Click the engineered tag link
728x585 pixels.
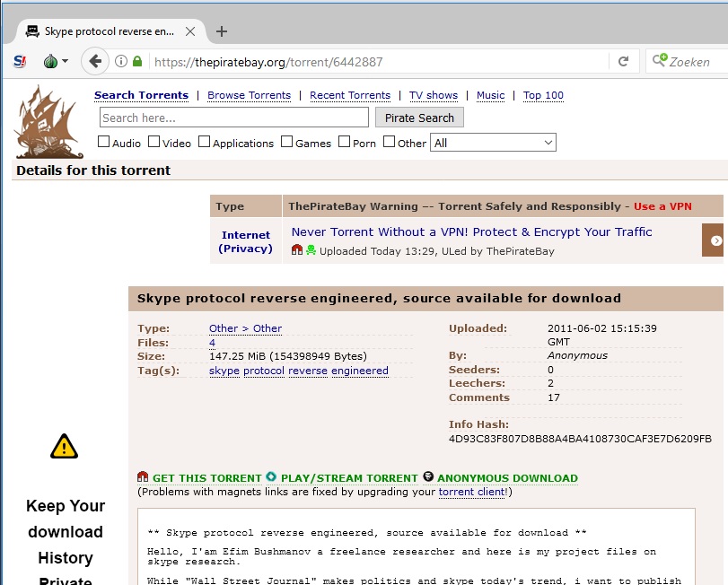[360, 371]
